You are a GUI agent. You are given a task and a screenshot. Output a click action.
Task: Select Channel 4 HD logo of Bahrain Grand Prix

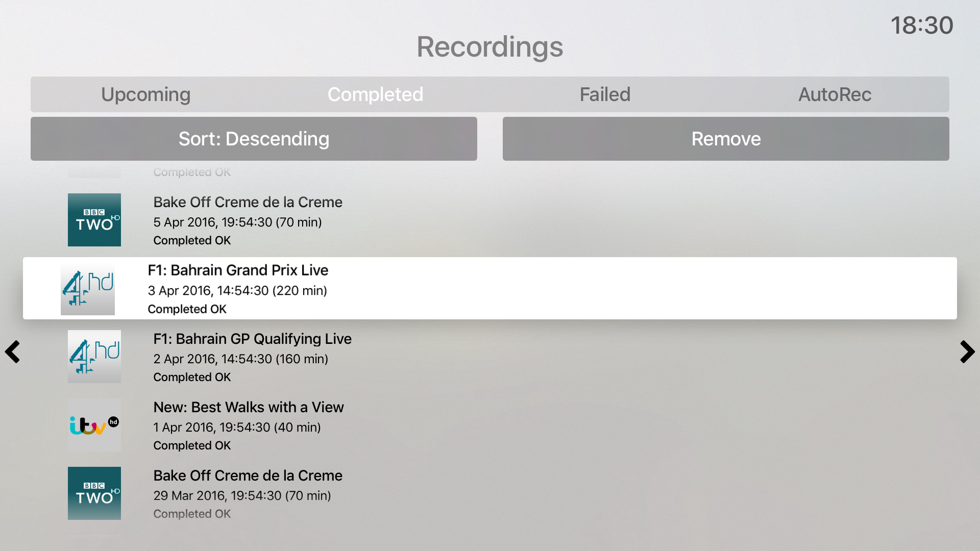tap(88, 288)
